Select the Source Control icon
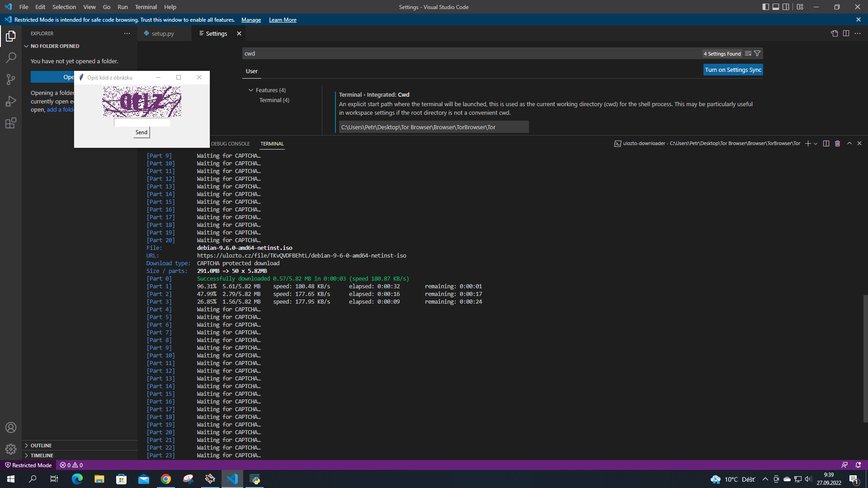Viewport: 868px width, 488px height. (11, 80)
